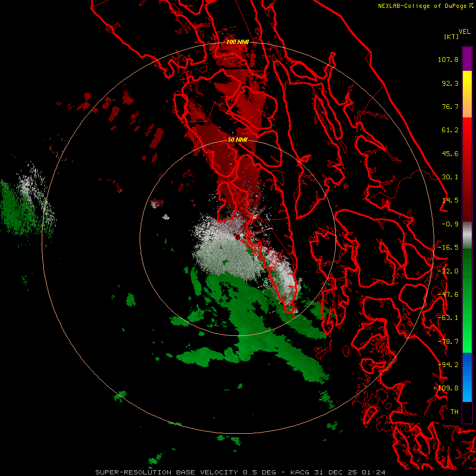476x476 pixels.
Task: Click the -0.9 velocity scale value
Action: (x=450, y=224)
